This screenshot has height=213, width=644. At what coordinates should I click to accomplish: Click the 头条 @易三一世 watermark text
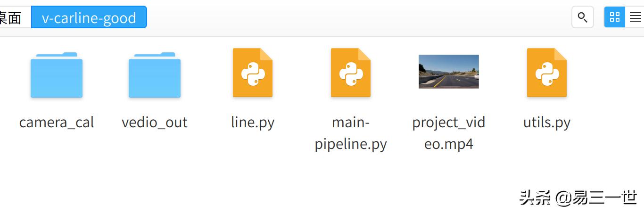pyautogui.click(x=578, y=197)
